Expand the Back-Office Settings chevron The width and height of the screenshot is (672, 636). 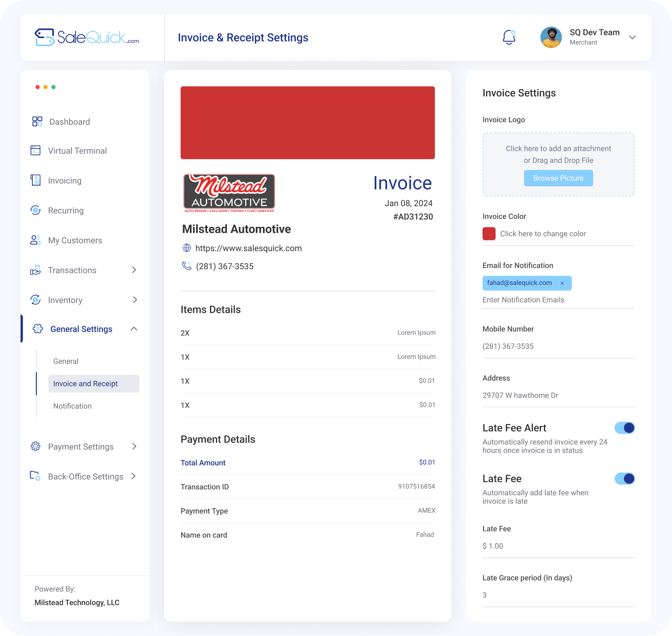[134, 476]
